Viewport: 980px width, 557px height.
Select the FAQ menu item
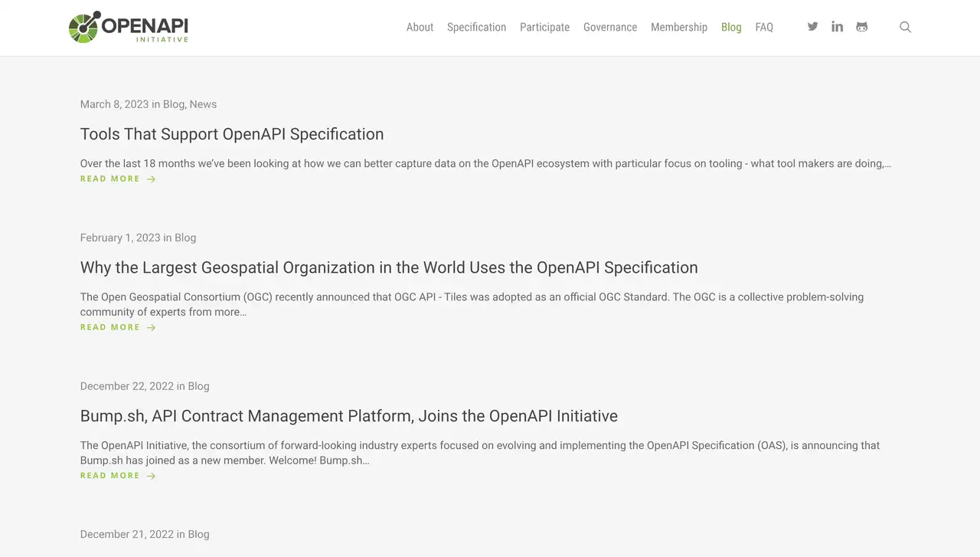[x=764, y=27]
